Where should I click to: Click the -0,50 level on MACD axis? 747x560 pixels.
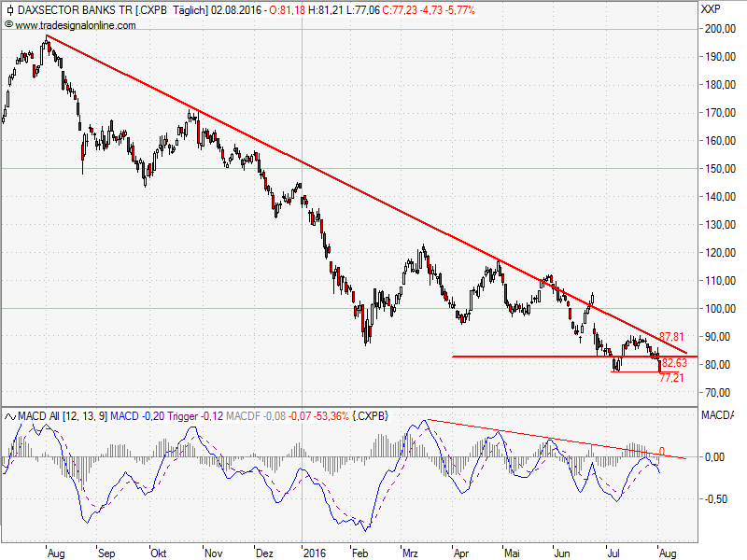click(717, 499)
